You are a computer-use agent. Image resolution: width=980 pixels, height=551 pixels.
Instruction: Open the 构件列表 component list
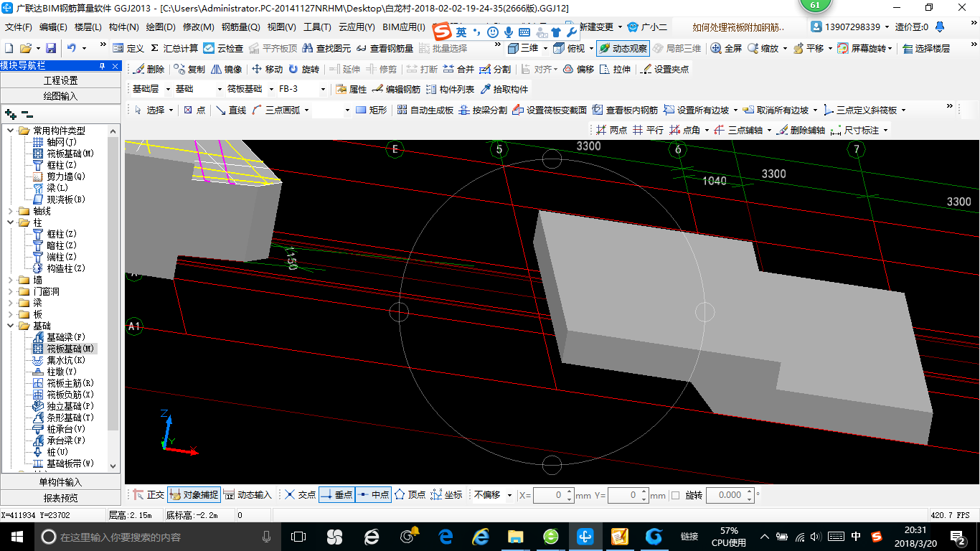pos(450,89)
